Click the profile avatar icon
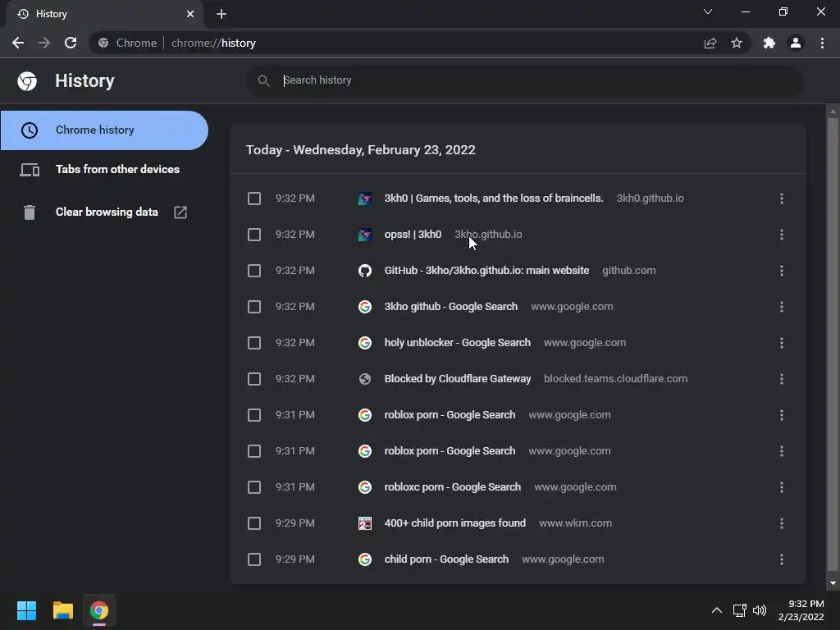The width and height of the screenshot is (840, 630). coord(795,43)
